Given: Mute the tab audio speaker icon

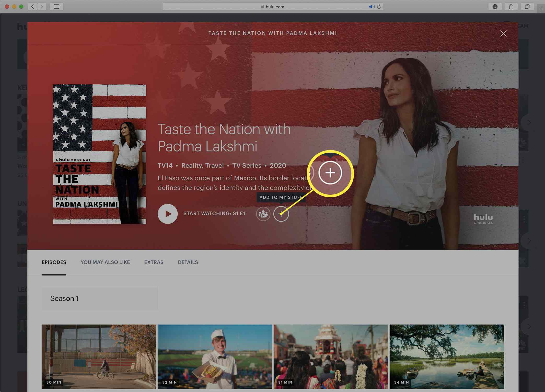Looking at the screenshot, I should (x=371, y=7).
